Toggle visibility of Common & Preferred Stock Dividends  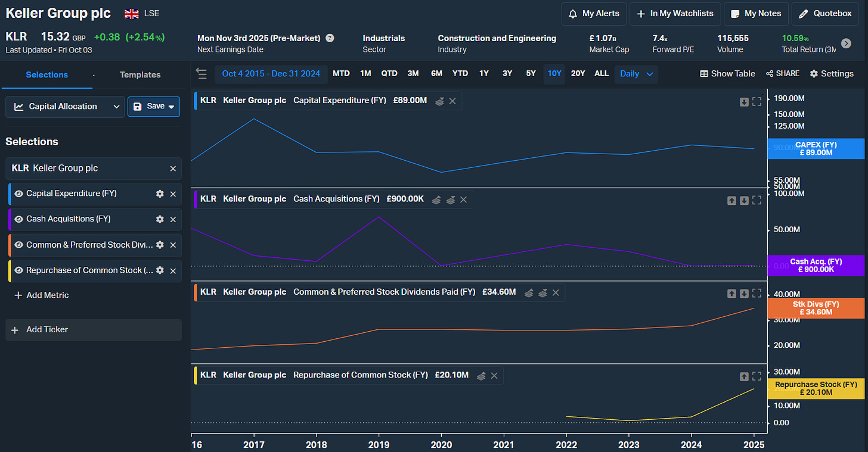[x=19, y=245]
